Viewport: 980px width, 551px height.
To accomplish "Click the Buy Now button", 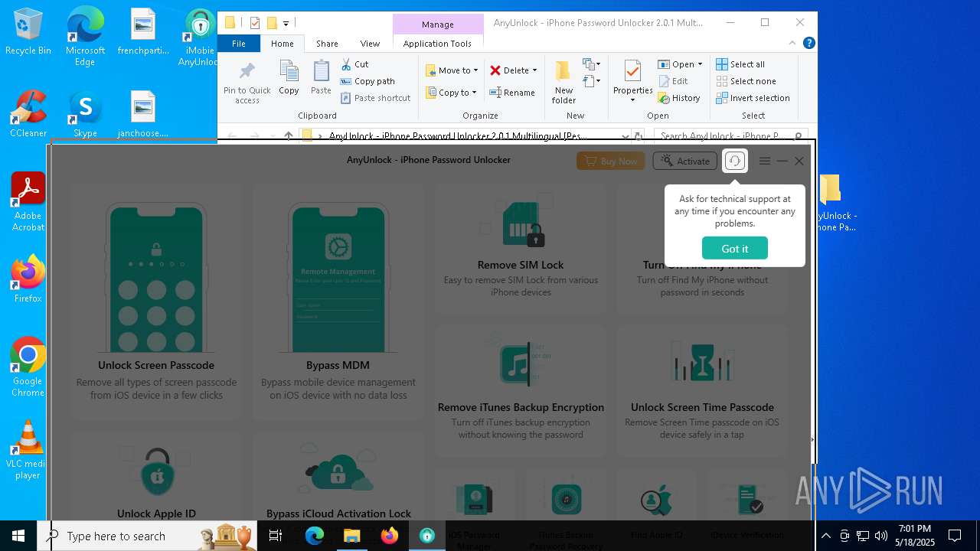I will pyautogui.click(x=610, y=161).
